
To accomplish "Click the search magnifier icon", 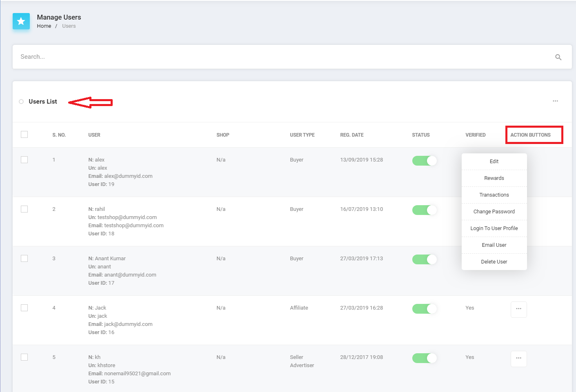I will [558, 57].
